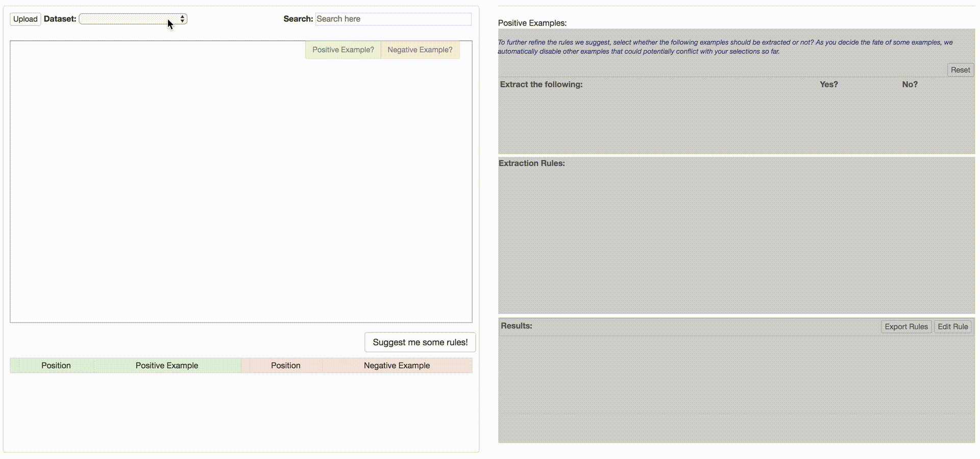Viewport: 980px width, 459px height.
Task: Focus the Search here input field
Action: point(394,19)
